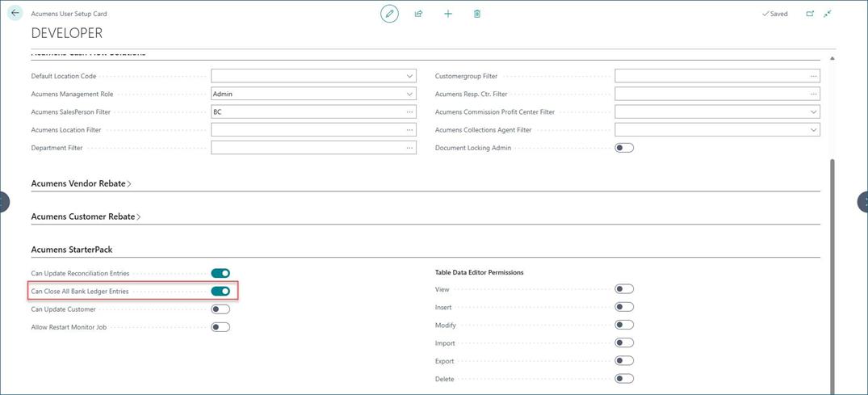
Task: Expand Acumens Customer Rebate section
Action: (86, 216)
